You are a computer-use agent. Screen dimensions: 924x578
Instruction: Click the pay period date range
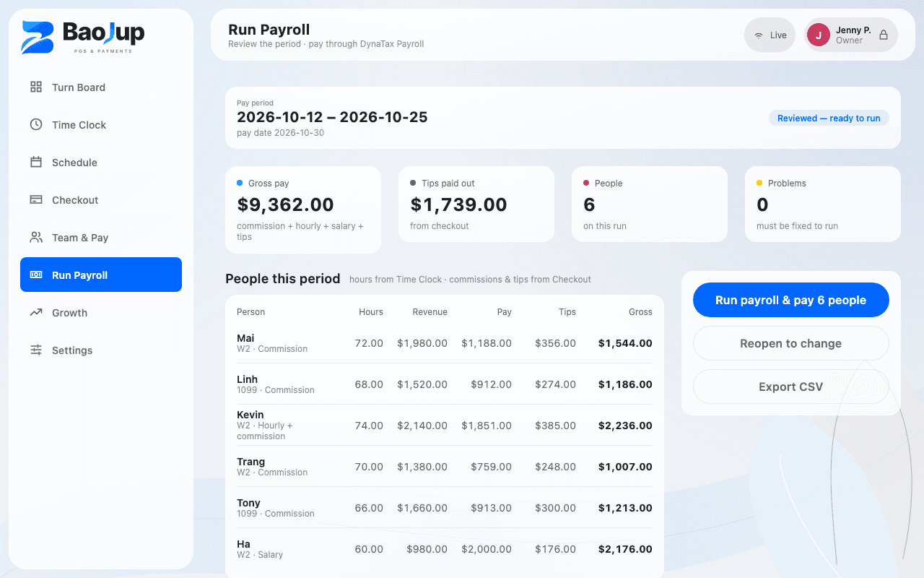(x=332, y=117)
